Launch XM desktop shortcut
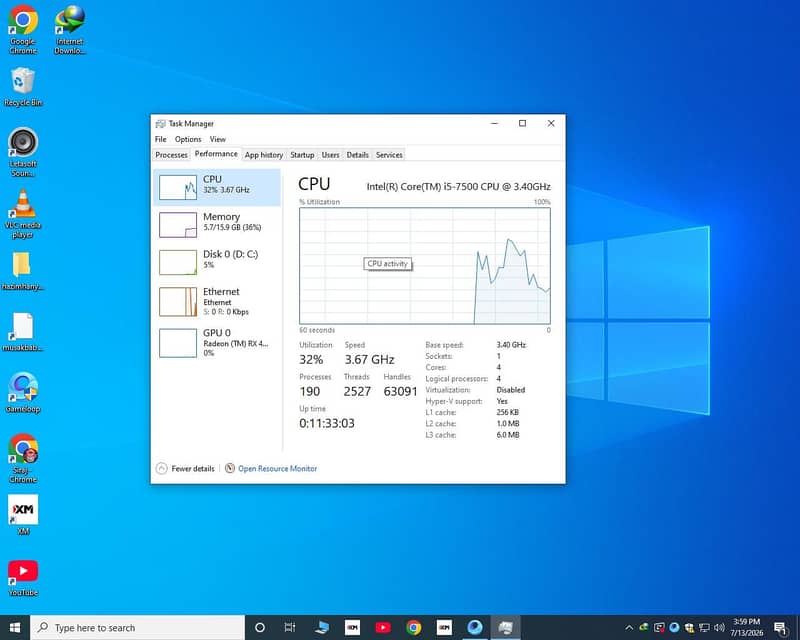 click(23, 514)
